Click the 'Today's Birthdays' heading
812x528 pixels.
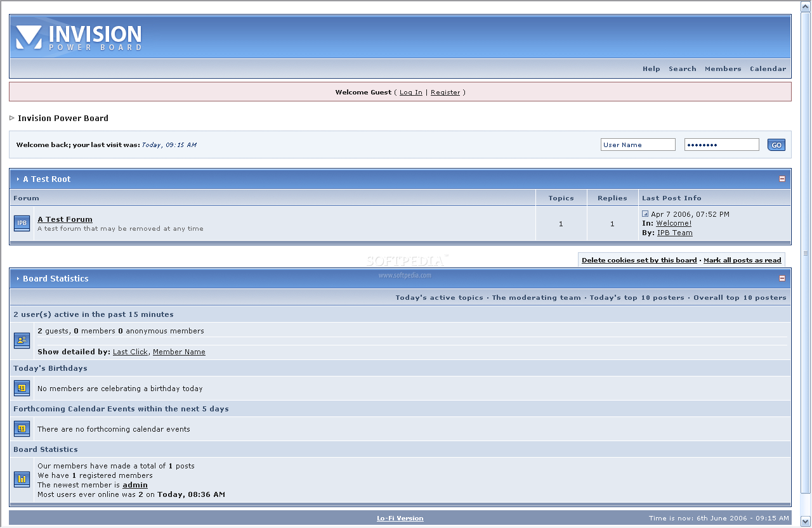click(x=50, y=368)
